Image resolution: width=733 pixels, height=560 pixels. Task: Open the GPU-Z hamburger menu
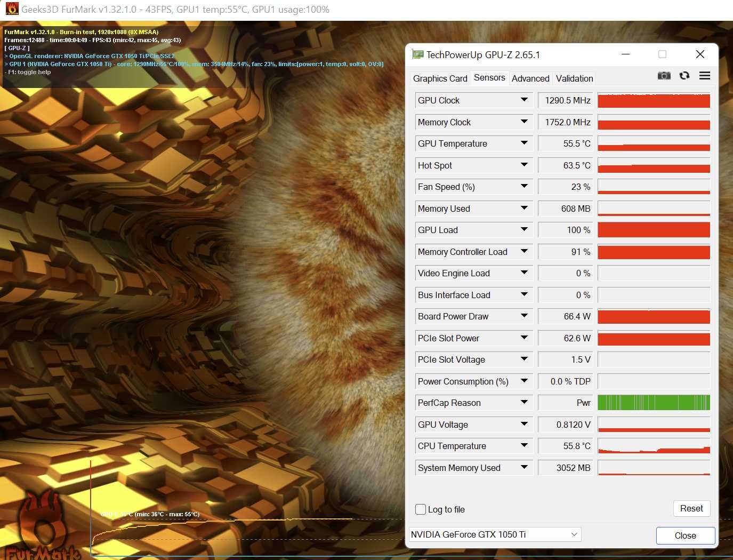pyautogui.click(x=705, y=76)
